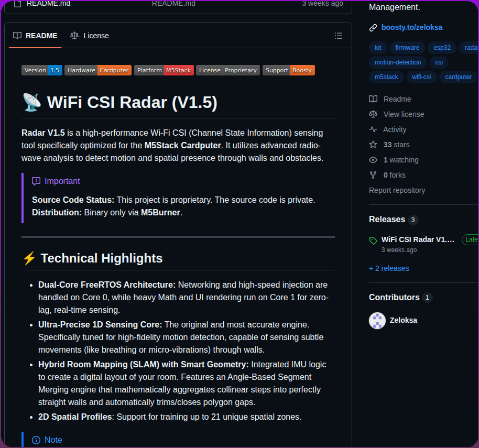479x448 pixels.
Task: Select the iot topic tag
Action: point(378,48)
